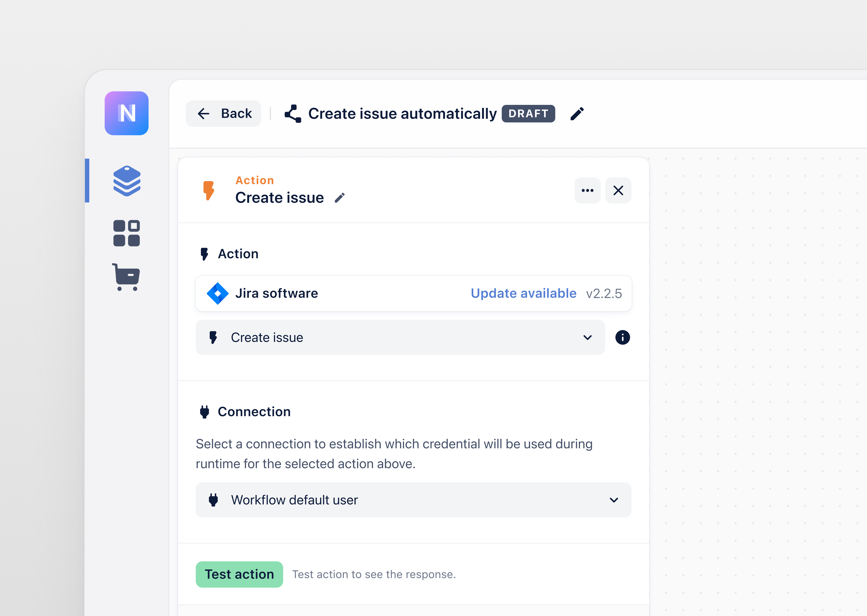Image resolution: width=867 pixels, height=616 pixels.
Task: Expand the Create issue action dropdown
Action: [587, 337]
